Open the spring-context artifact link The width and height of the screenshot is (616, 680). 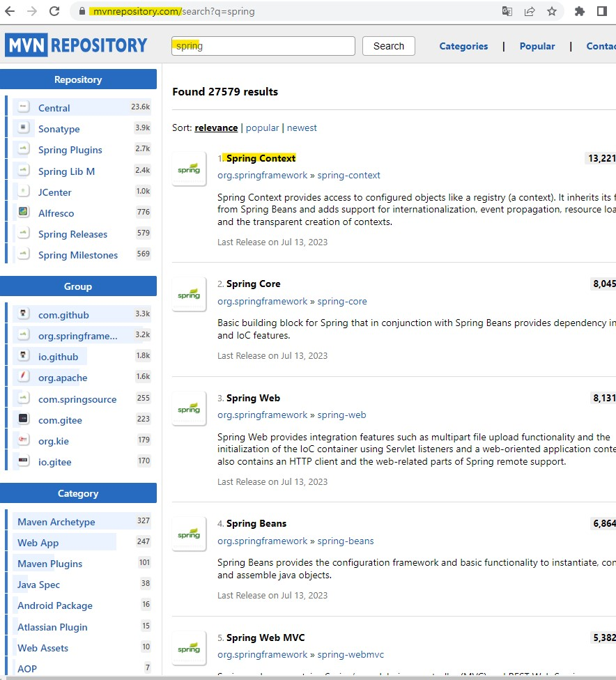coord(349,175)
